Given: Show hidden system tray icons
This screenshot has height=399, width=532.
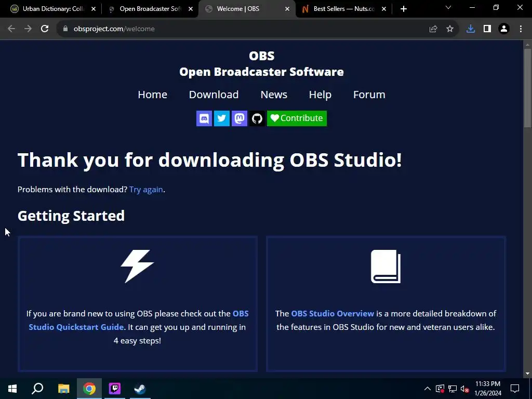Looking at the screenshot, I should tap(428, 389).
